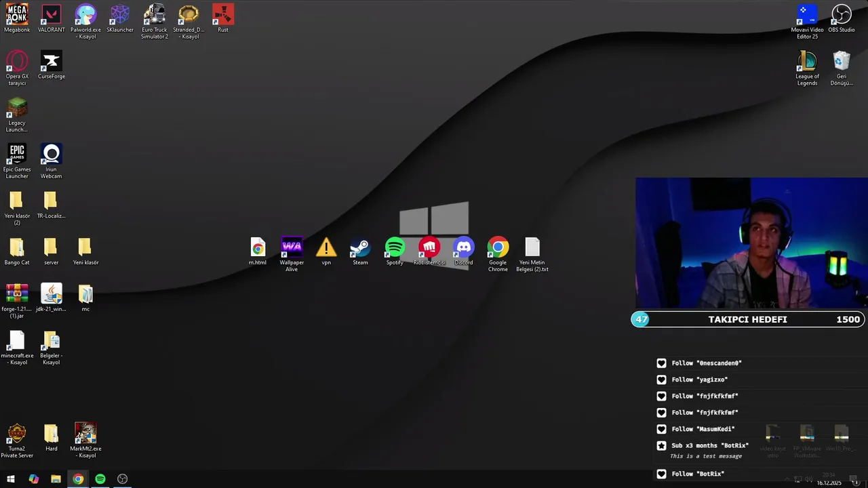Screen dimensions: 868x488
Task: Select the Spotify desktop shortcut
Action: coord(395,251)
